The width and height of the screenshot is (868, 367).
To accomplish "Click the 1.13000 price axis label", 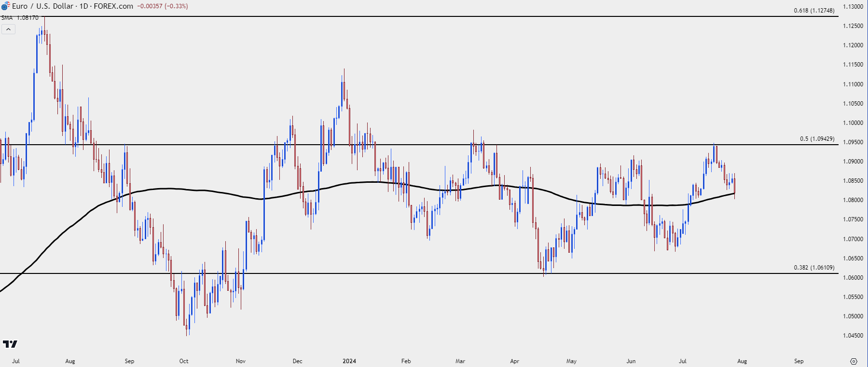I will click(x=853, y=7).
